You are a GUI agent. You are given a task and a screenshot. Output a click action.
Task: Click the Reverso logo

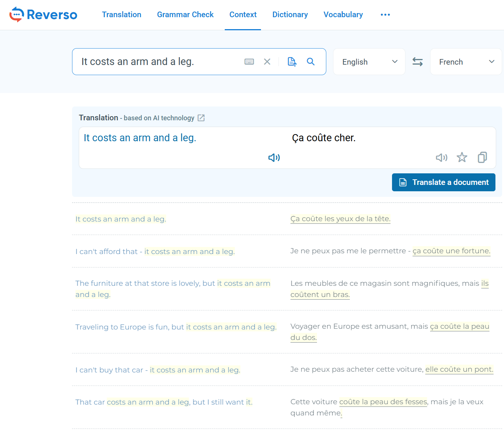tap(43, 15)
